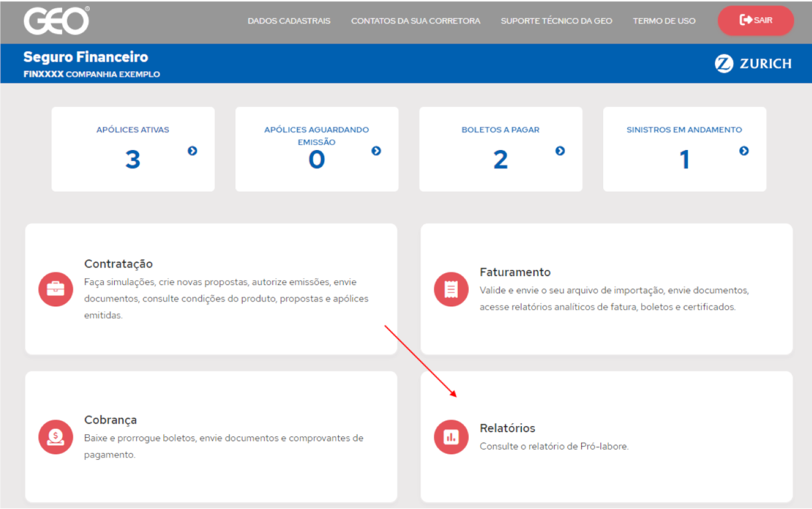The image size is (812, 509).
Task: Click the Zurich logo in blue banner
Action: 753,63
